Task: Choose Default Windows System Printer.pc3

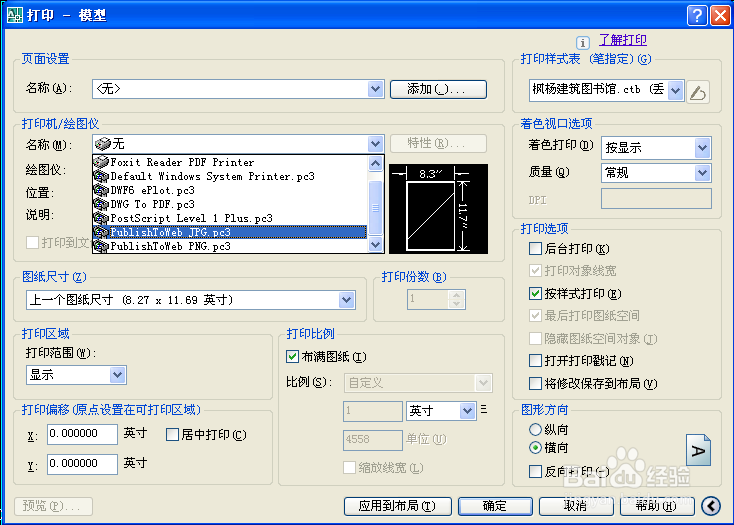Action: click(229, 176)
